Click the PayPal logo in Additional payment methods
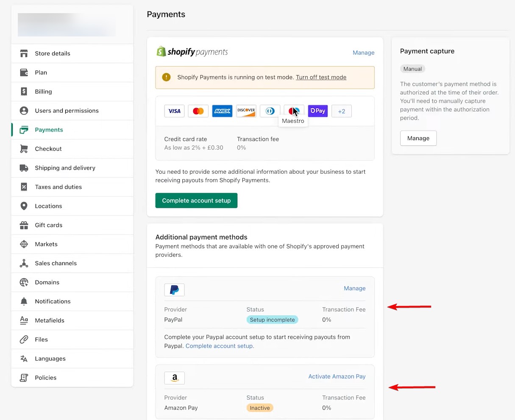 click(174, 289)
